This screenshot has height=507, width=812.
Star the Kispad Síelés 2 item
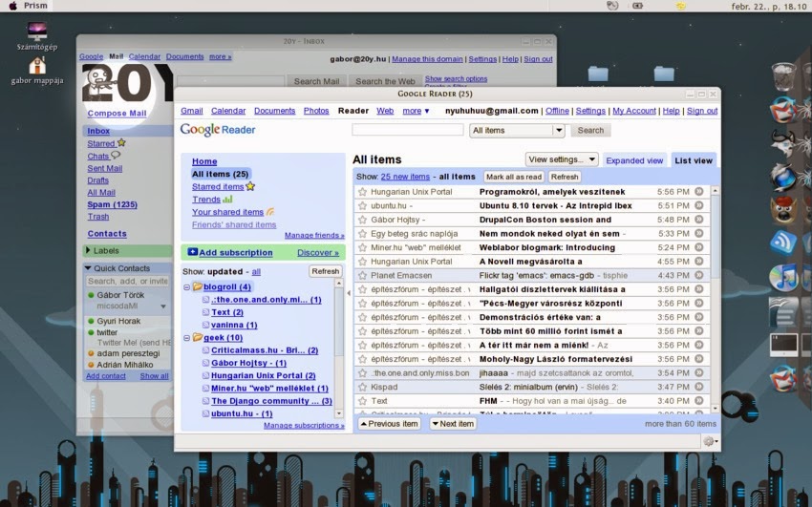[362, 387]
